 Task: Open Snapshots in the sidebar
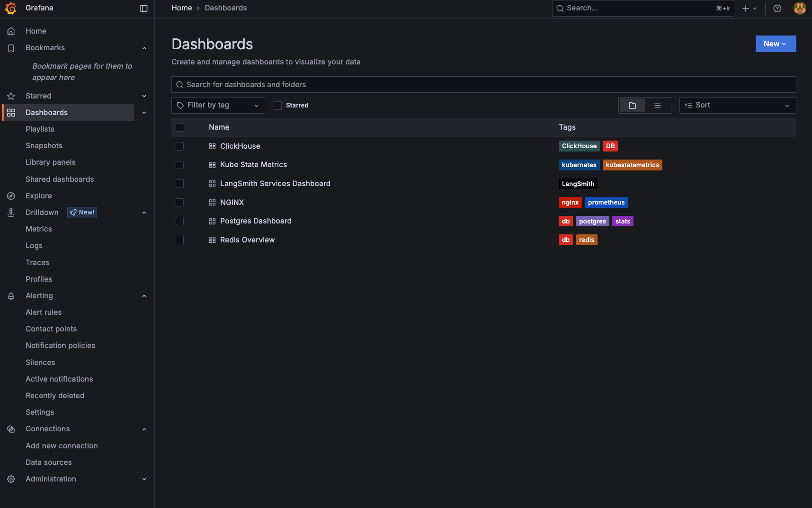(x=44, y=146)
